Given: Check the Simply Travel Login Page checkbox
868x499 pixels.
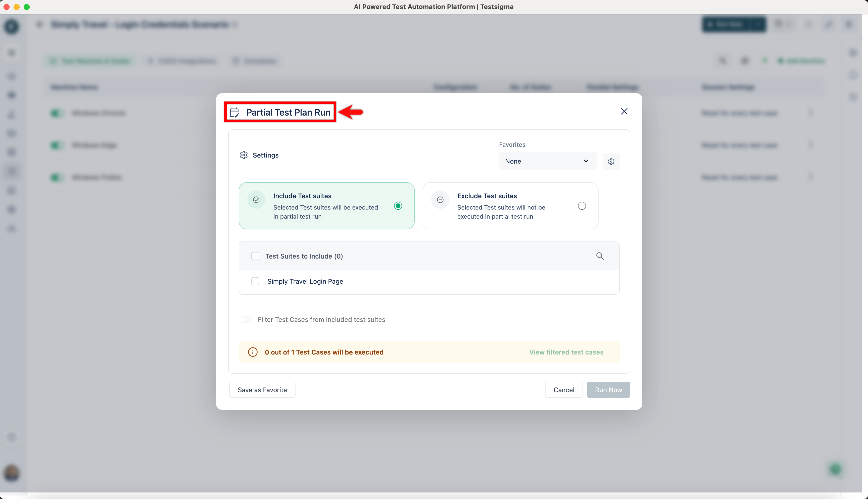Looking at the screenshot, I should tap(255, 281).
